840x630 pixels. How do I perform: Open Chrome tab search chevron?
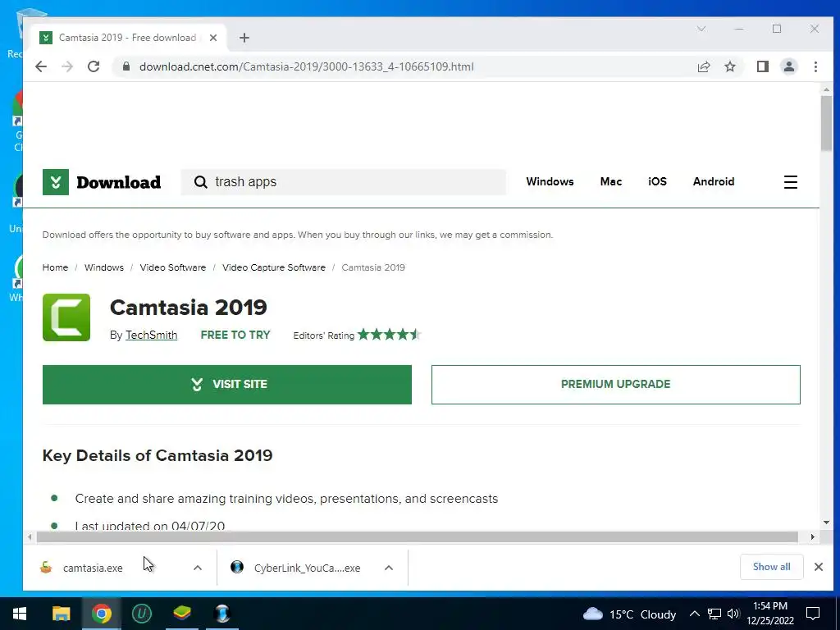(x=701, y=29)
